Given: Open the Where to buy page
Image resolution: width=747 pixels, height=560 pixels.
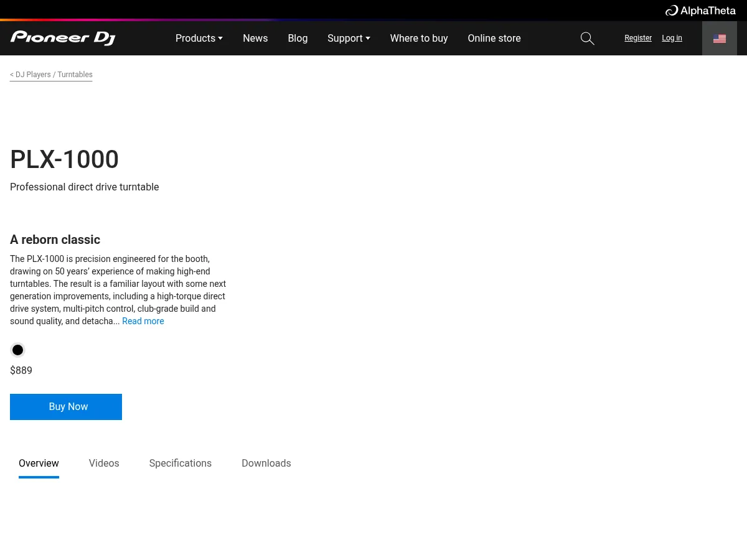Looking at the screenshot, I should pos(419,39).
